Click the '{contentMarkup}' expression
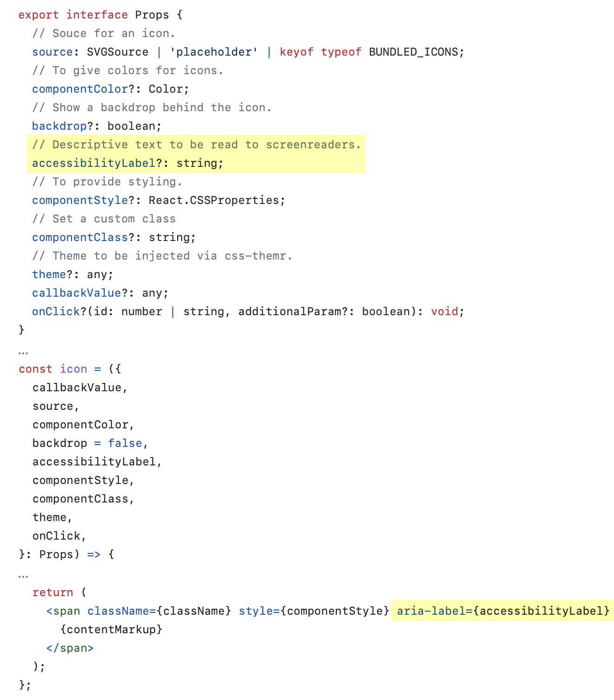Screen dimensions: 614x700 click(x=111, y=630)
